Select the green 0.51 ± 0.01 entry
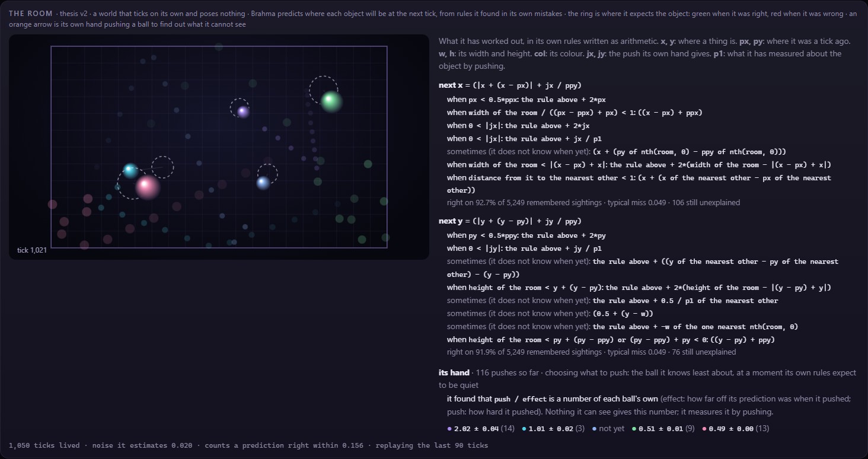Viewport: 868px width, 459px height. pos(663,428)
